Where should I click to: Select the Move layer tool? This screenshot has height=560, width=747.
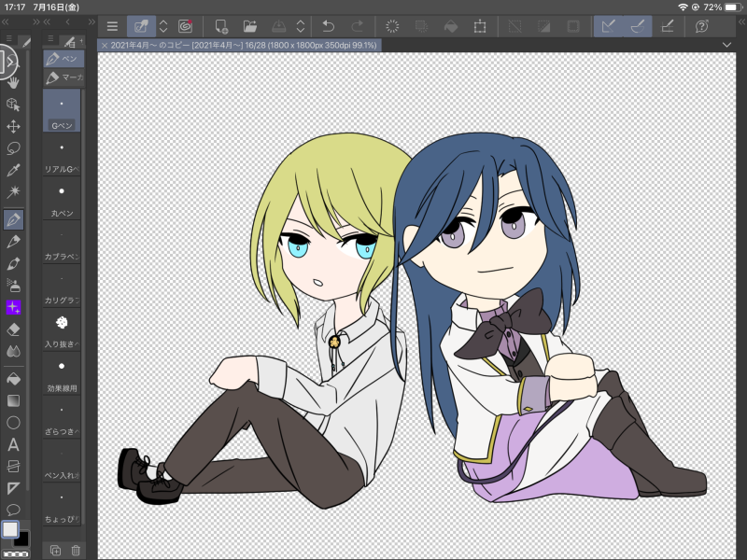pos(13,126)
